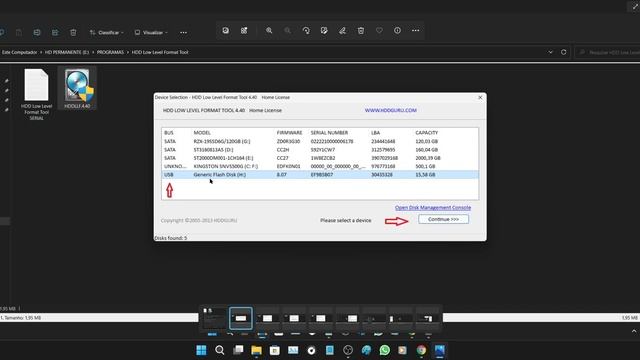This screenshot has width=640, height=360.
Task: Select the first thumbnail in the filmstrip
Action: 214,318
